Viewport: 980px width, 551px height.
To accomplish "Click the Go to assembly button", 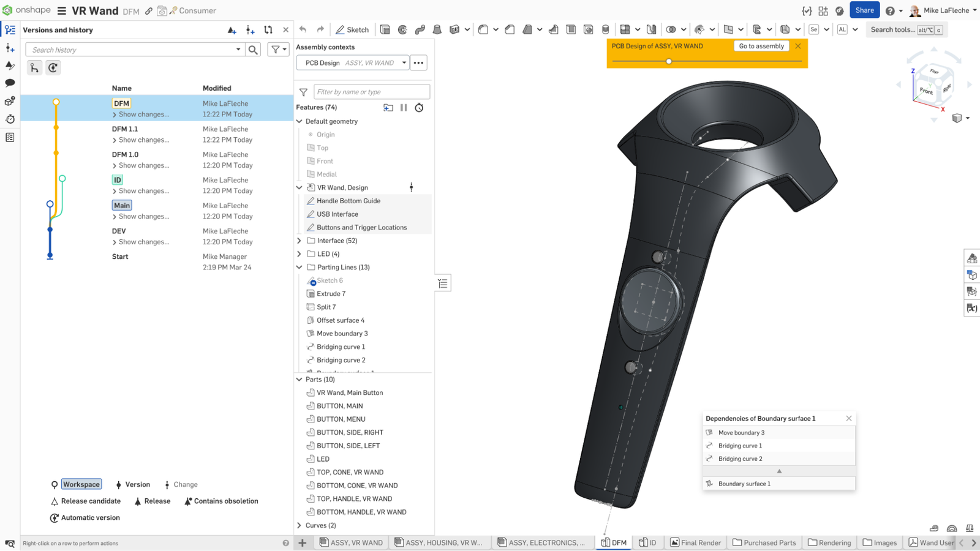I will click(x=761, y=46).
